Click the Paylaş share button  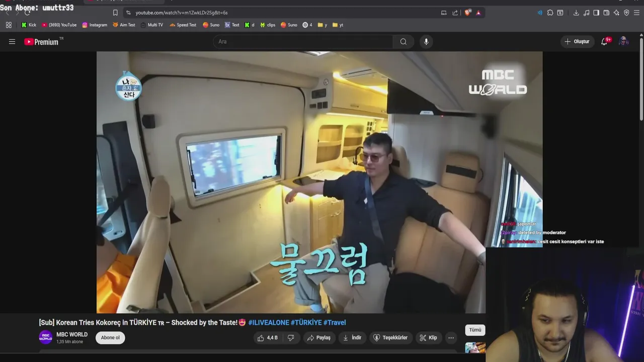[318, 338]
